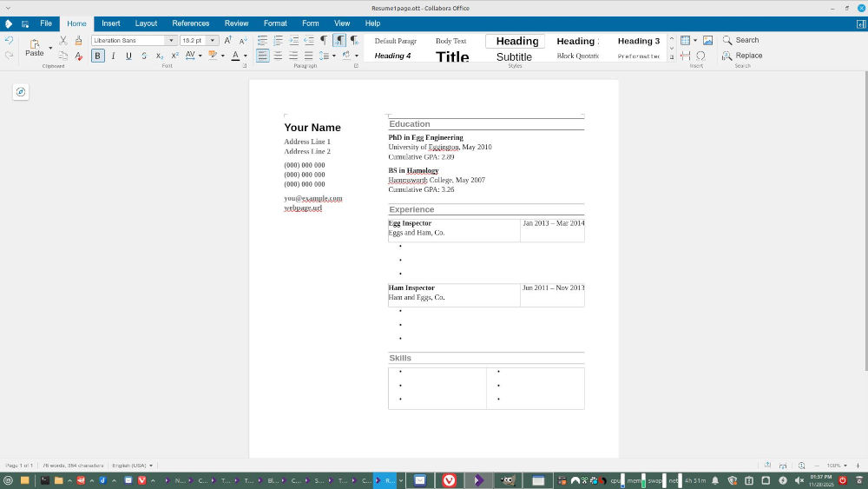The height and width of the screenshot is (489, 868).
Task: Click the Justified alignment icon
Action: tap(308, 56)
